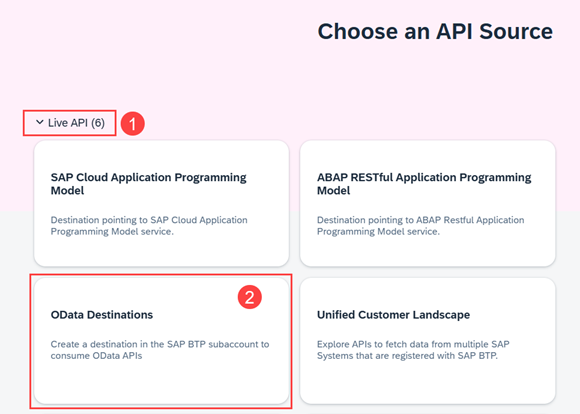Choose the ABAP RESTful Application Programming Model card
Screen dimensions: 580x414
click(x=428, y=203)
